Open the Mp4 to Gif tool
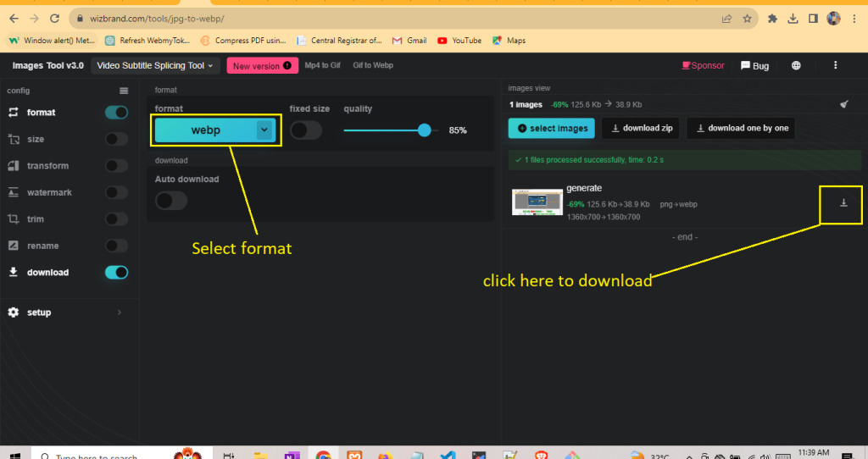Screen dimensions: 868x459 point(324,65)
